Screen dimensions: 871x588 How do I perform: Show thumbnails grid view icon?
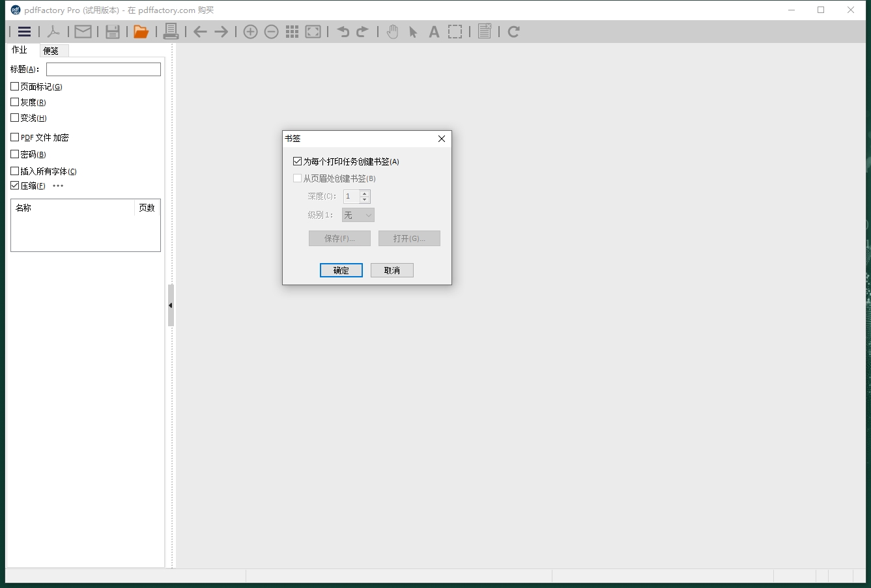click(293, 31)
